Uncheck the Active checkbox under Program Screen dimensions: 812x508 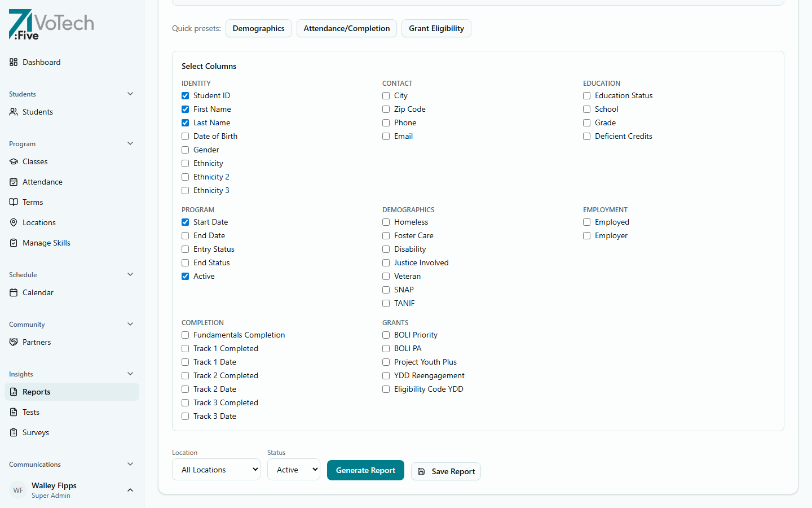185,276
